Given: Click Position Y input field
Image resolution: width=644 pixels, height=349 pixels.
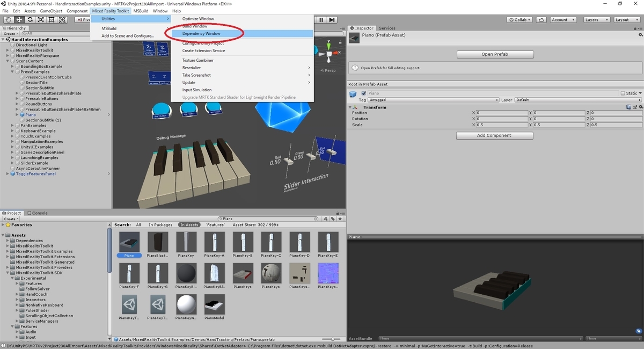Looking at the screenshot, I should point(559,113).
